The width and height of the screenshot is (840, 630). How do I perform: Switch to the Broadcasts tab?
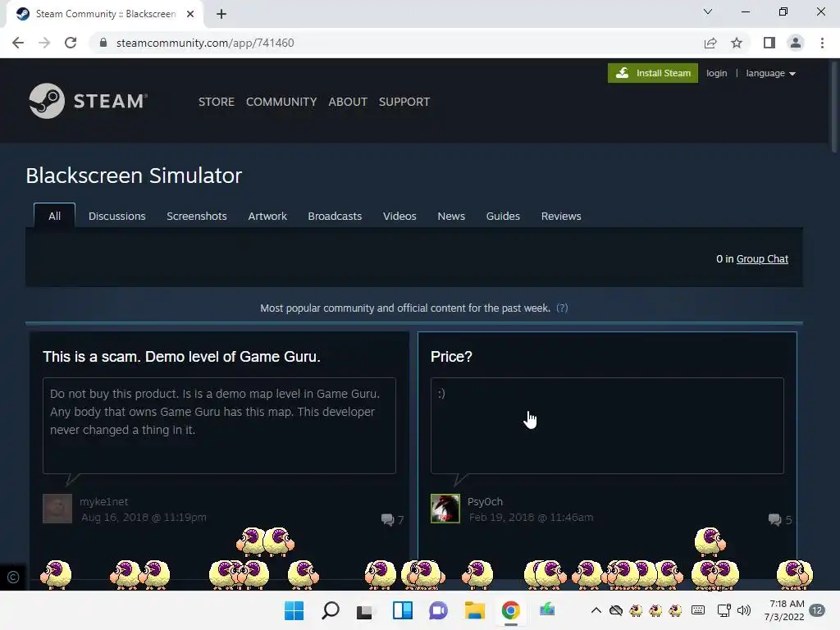pos(335,216)
